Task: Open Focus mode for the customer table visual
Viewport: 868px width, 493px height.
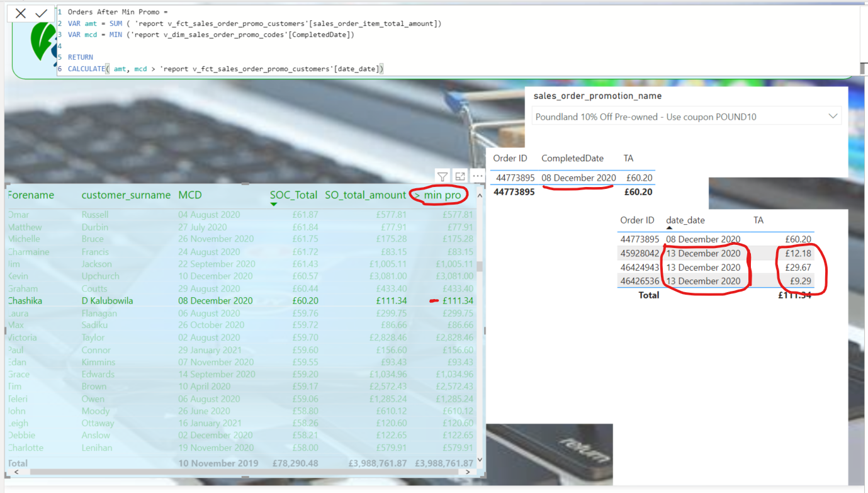Action: click(x=460, y=177)
